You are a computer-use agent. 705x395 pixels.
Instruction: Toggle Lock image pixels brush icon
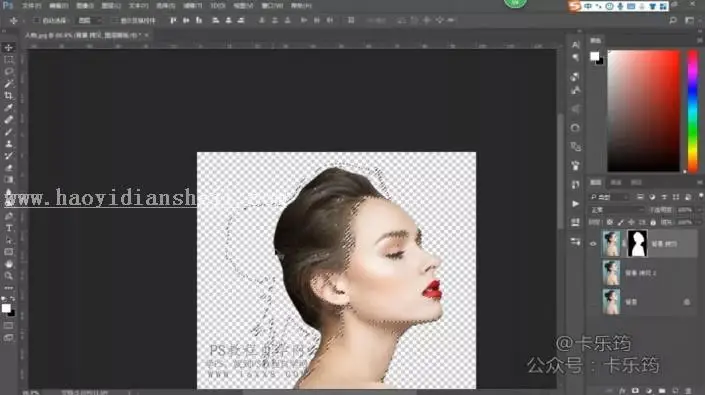(620, 222)
